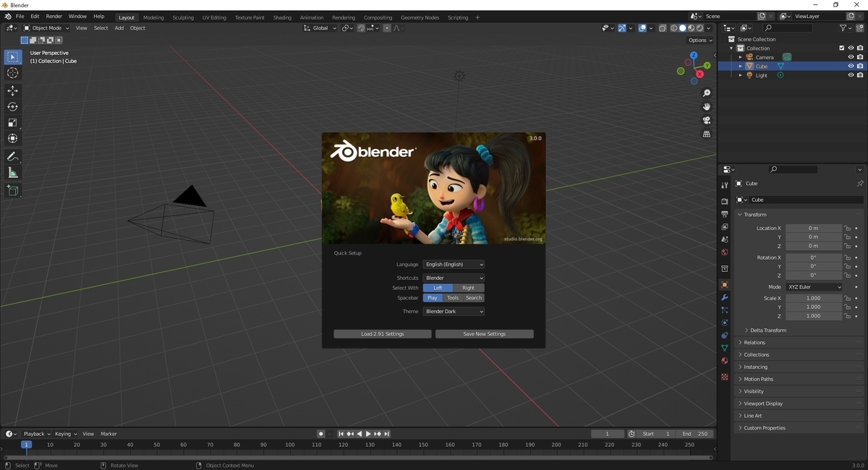Viewport: 868px width, 470px height.
Task: Click the viewport zoom magnifier icon
Action: [707, 93]
